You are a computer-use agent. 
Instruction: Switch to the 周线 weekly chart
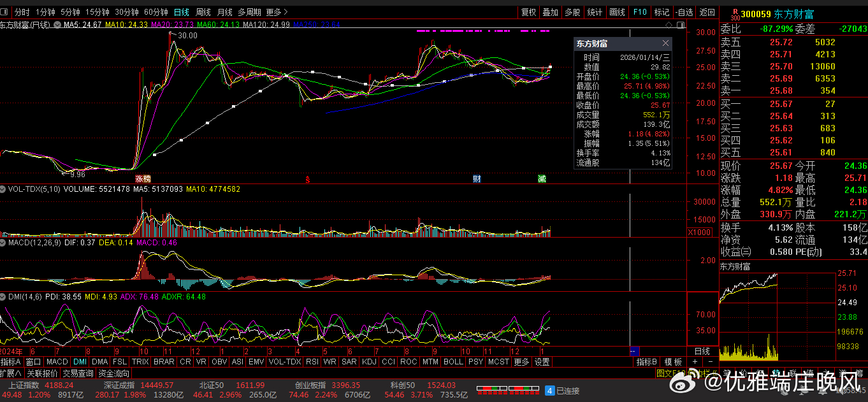click(203, 12)
